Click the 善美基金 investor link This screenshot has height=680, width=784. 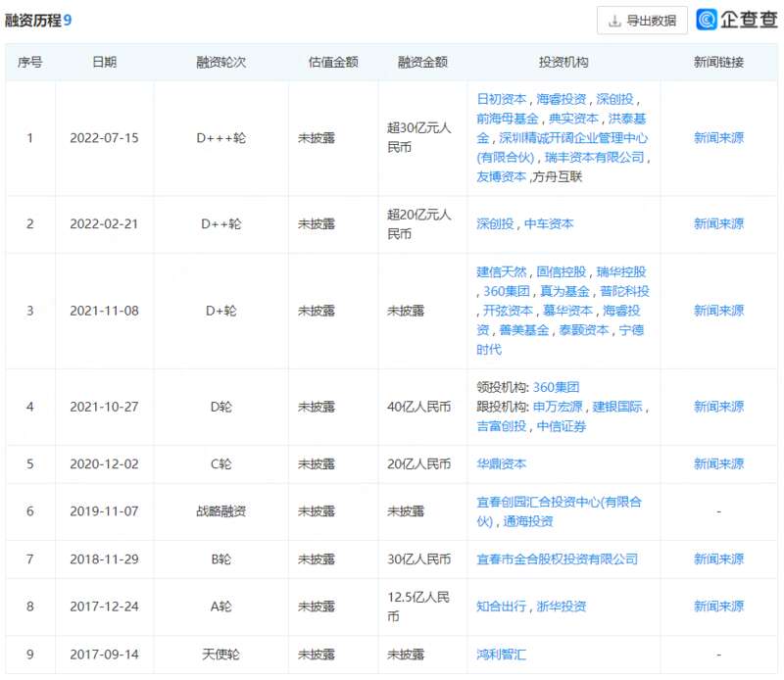click(x=524, y=330)
